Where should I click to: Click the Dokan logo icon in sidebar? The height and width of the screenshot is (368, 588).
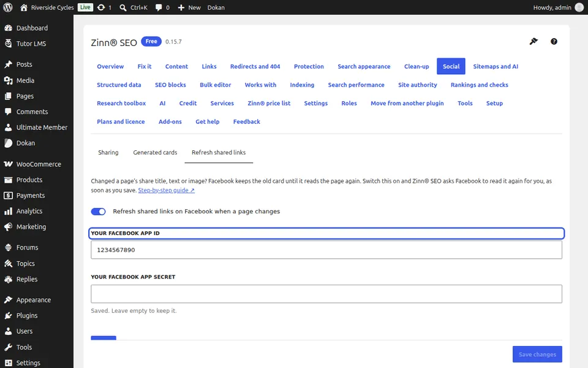(x=8, y=143)
